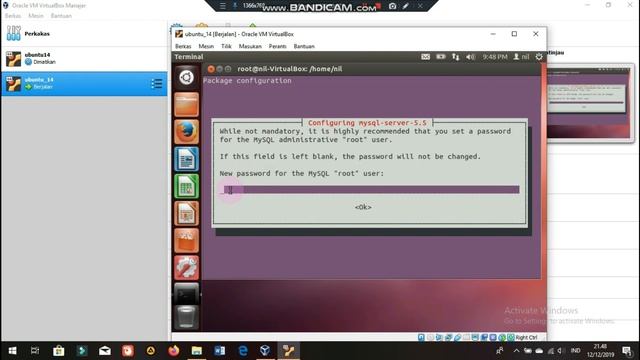Viewport: 640px width, 360px height.
Task: Open the Windows Start menu
Action: point(12,351)
